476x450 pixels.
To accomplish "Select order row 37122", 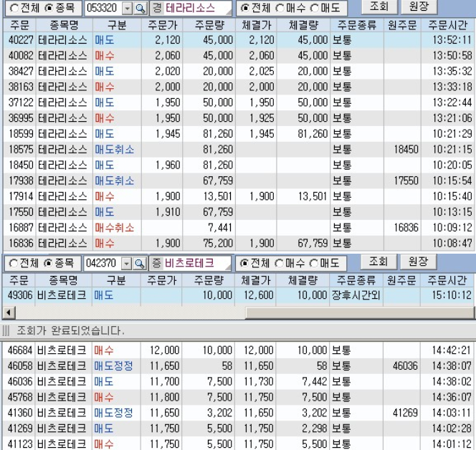I will [239, 102].
